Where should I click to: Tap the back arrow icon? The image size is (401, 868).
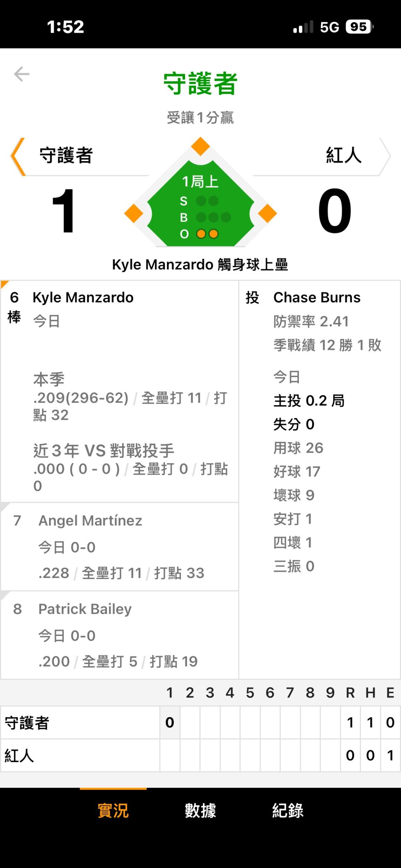(x=22, y=74)
